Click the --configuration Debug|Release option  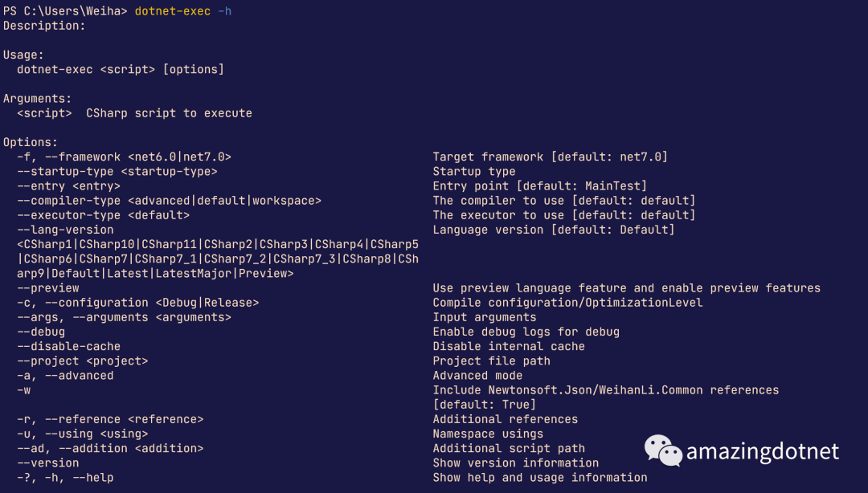point(138,304)
